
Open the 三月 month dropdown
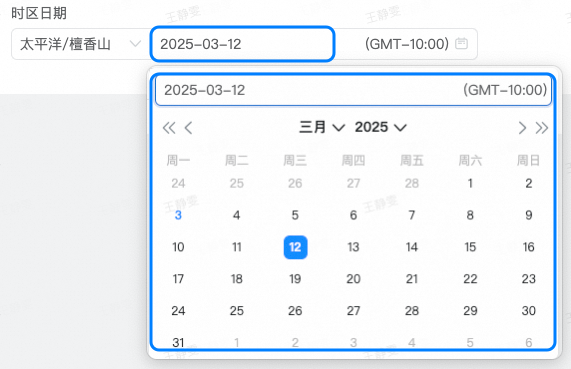tap(322, 127)
